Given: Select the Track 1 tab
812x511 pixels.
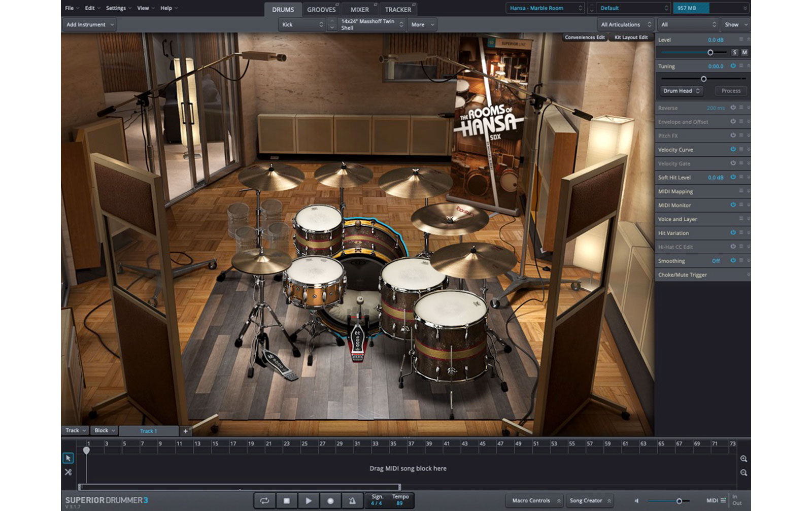Looking at the screenshot, I should coord(148,431).
